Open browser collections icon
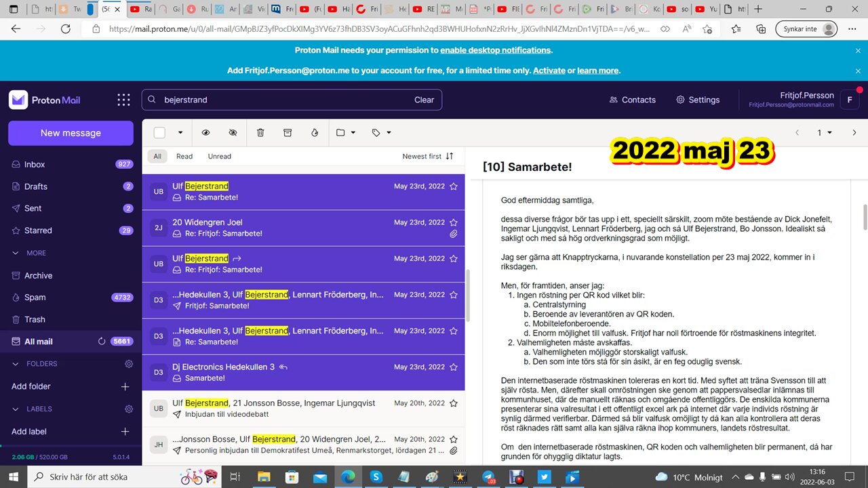The width and height of the screenshot is (868, 488). (x=761, y=29)
